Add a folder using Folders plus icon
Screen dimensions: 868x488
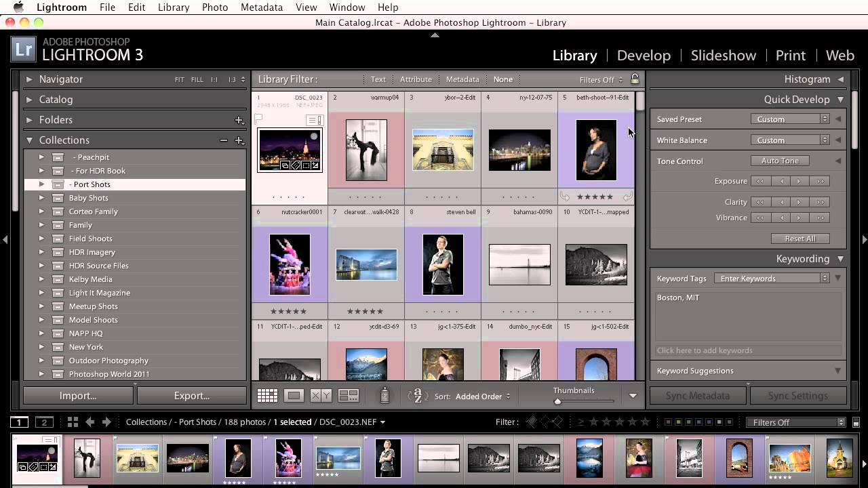pos(239,120)
